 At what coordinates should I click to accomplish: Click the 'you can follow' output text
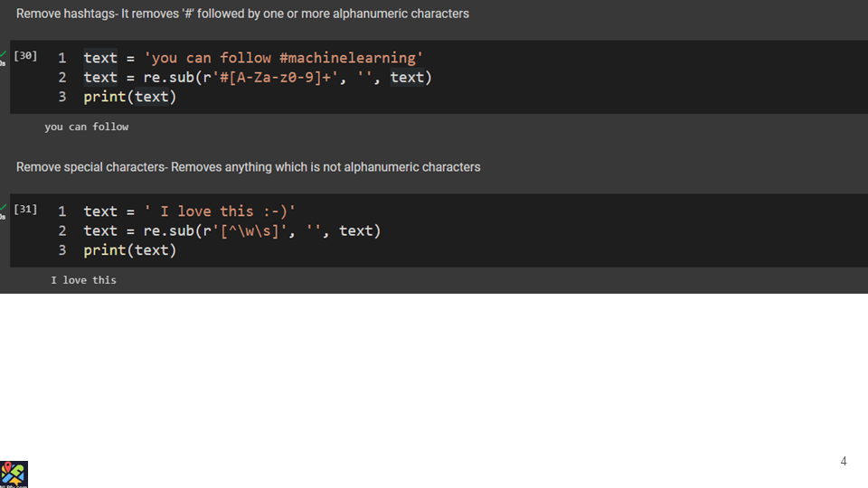pos(87,127)
